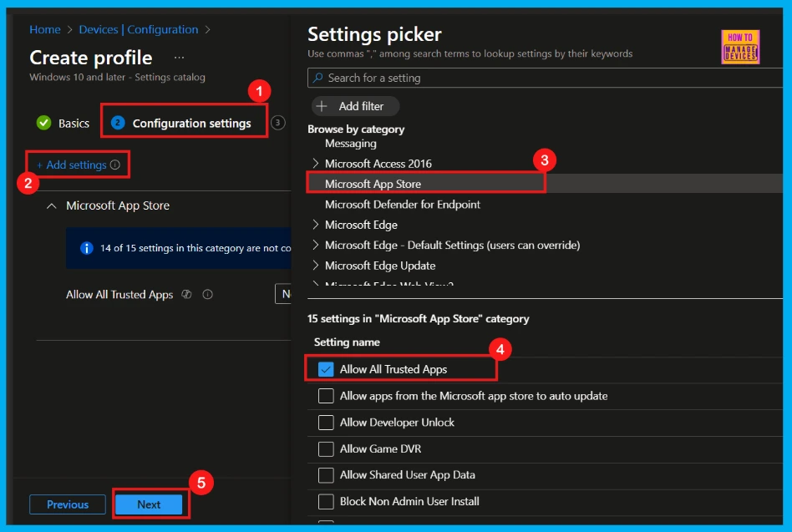Click the Add filter button
The image size is (792, 532).
pyautogui.click(x=356, y=106)
